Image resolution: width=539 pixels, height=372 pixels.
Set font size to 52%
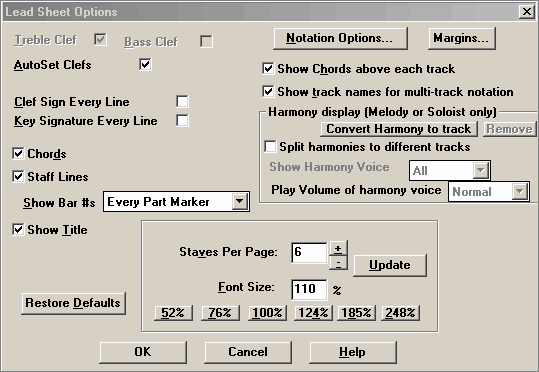(173, 313)
